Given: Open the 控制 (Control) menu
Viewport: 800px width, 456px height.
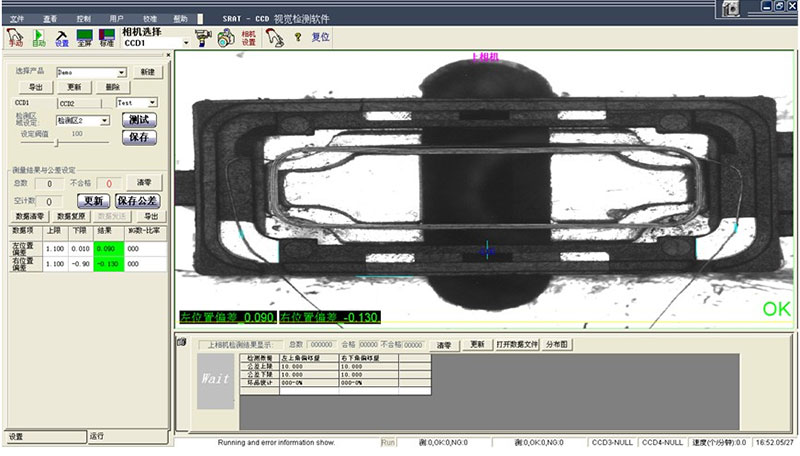Looking at the screenshot, I should click(85, 19).
